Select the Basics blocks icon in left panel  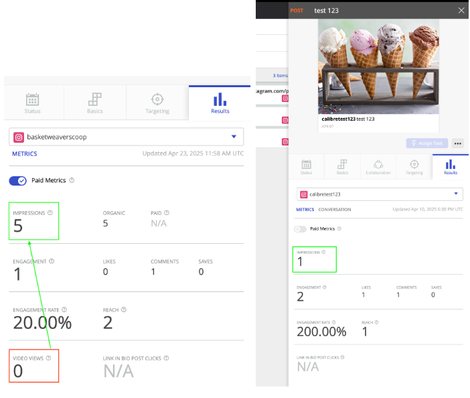[95, 99]
